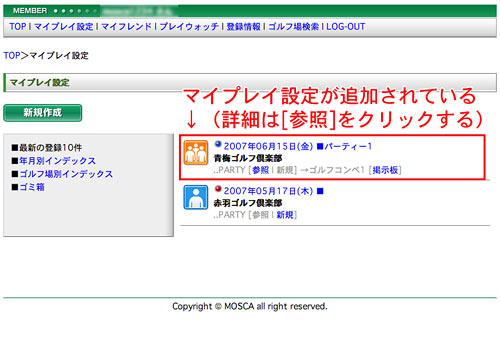Image resolution: width=500 pixels, height=362 pixels.
Task: Open ゴルフ場検索 in the top menu
Action: (293, 27)
